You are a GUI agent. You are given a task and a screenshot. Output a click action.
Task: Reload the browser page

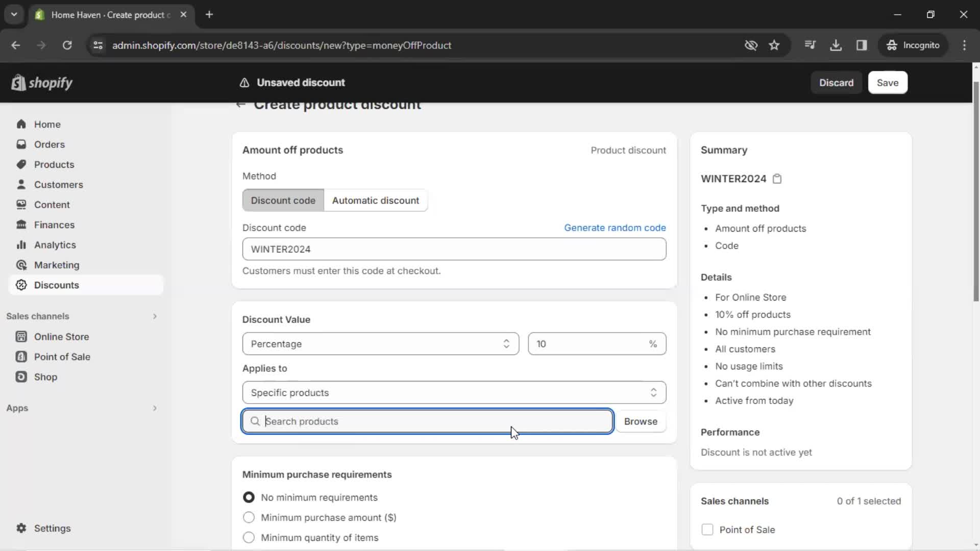67,45
